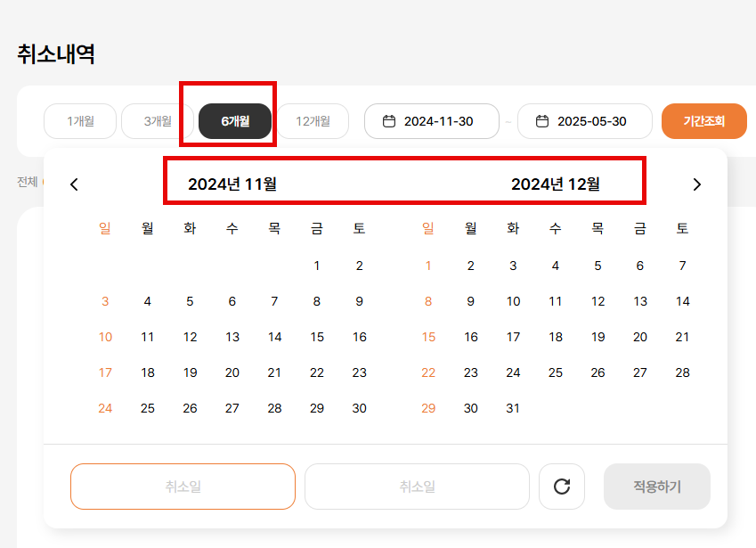This screenshot has width=756, height=548.
Task: Select the 12개월 period option
Action: 313,121
